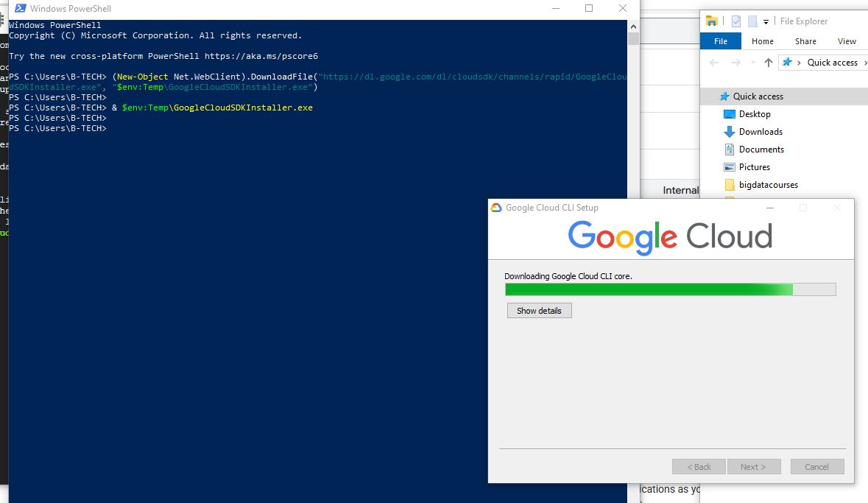Image resolution: width=868 pixels, height=503 pixels.
Task: Click the Documents page icon
Action: coord(730,150)
